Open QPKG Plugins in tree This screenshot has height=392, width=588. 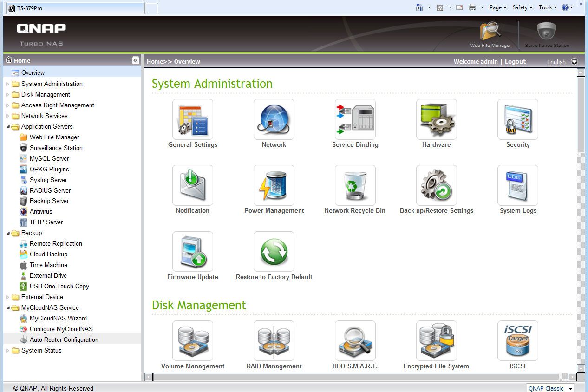49,169
